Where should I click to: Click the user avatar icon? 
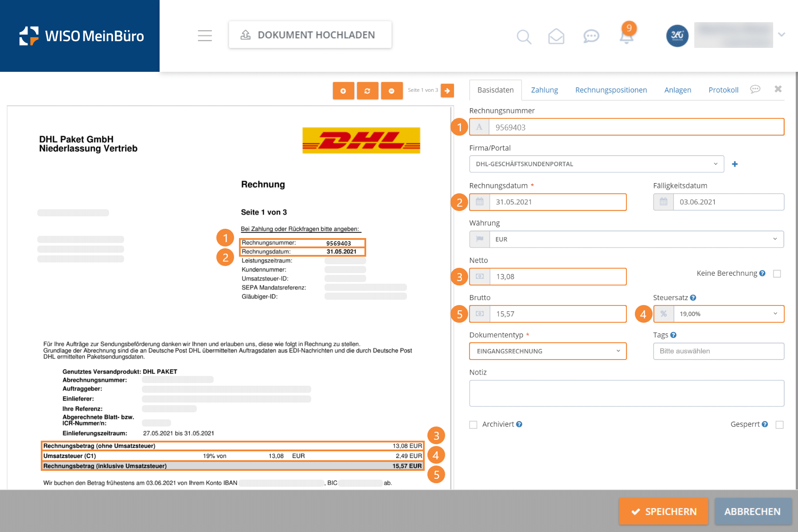677,35
